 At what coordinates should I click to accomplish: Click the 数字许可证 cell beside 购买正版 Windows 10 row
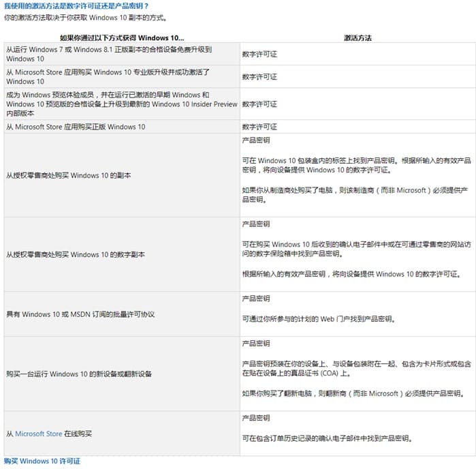point(358,127)
